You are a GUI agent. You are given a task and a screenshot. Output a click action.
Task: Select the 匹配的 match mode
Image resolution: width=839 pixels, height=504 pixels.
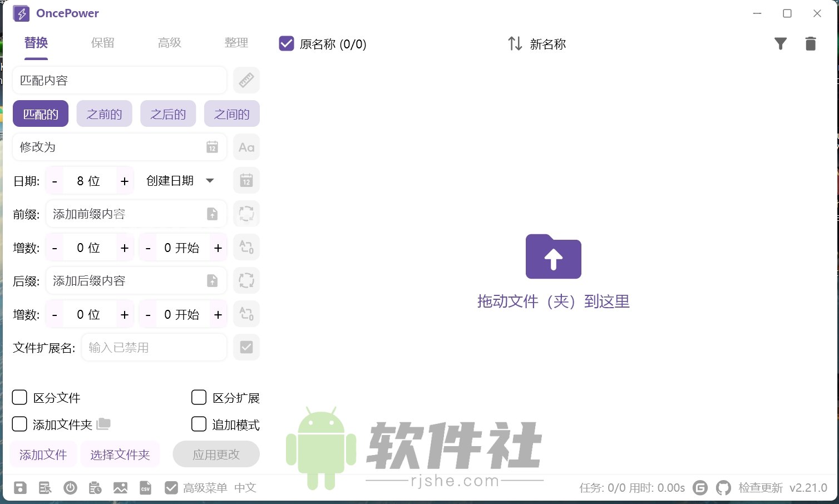click(x=41, y=114)
